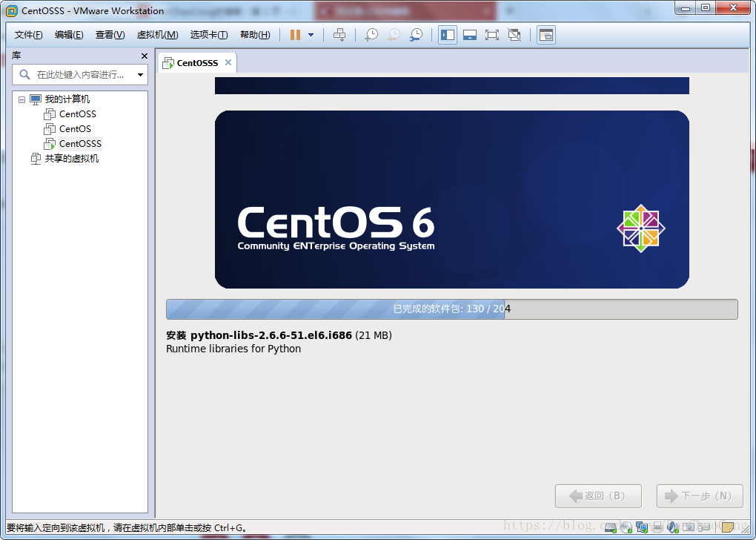
Task: Click the camera device status icon
Action: (x=689, y=527)
